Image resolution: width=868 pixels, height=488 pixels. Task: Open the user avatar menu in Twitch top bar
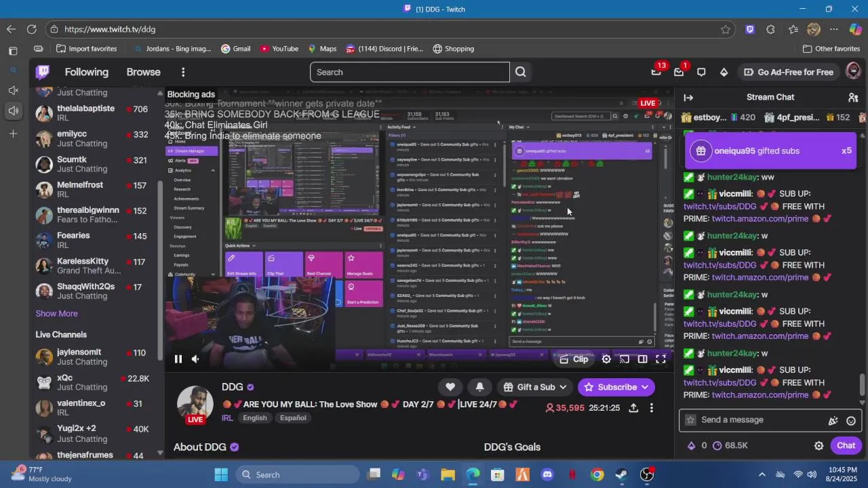pyautogui.click(x=853, y=71)
